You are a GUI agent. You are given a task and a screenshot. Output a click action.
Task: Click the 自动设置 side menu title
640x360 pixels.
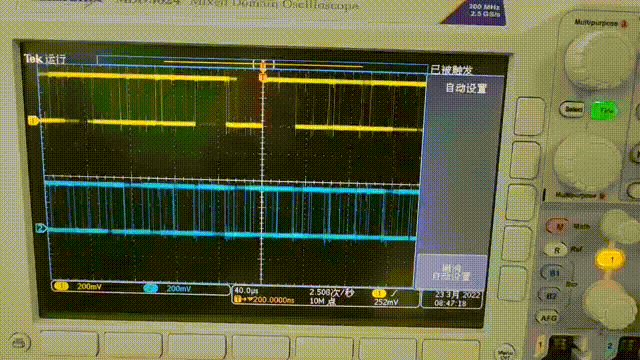click(466, 88)
